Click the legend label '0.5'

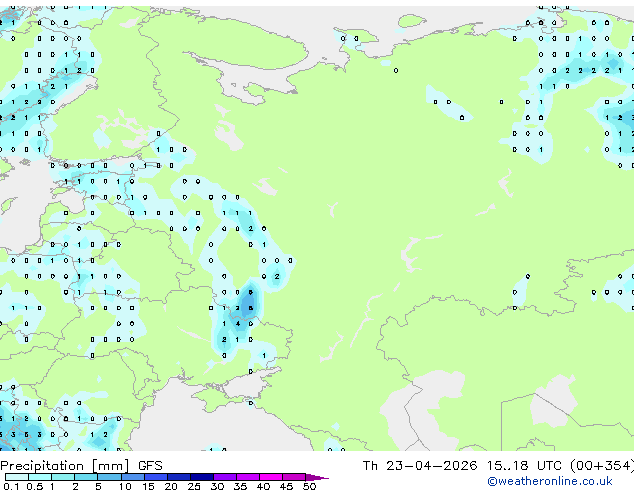click(x=35, y=486)
